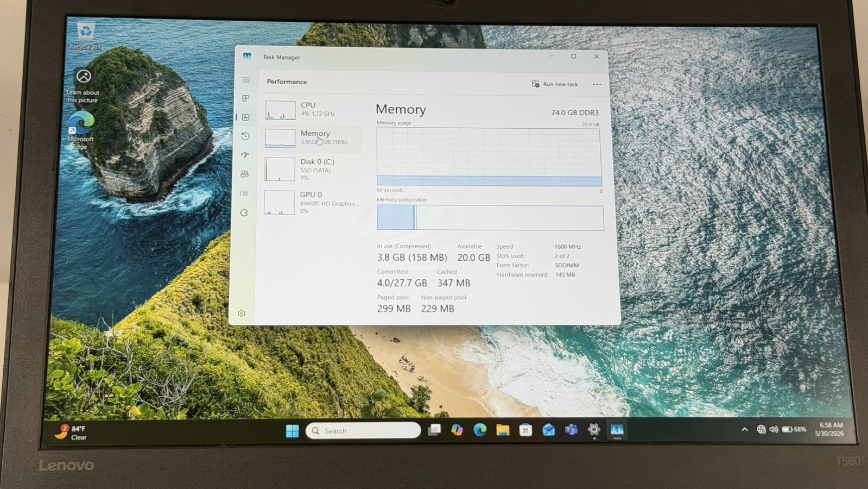The width and height of the screenshot is (868, 489).
Task: Open Task Manager settings gear
Action: (242, 313)
